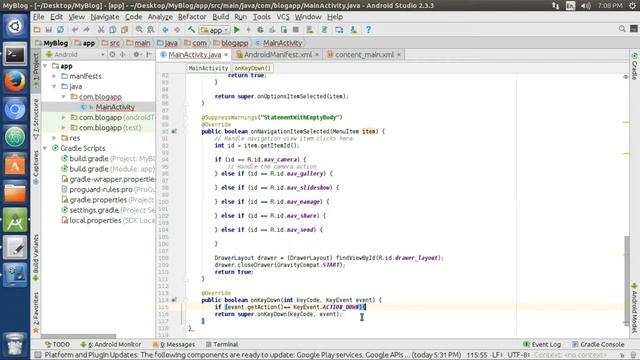Open the Navigate menu

105,17
